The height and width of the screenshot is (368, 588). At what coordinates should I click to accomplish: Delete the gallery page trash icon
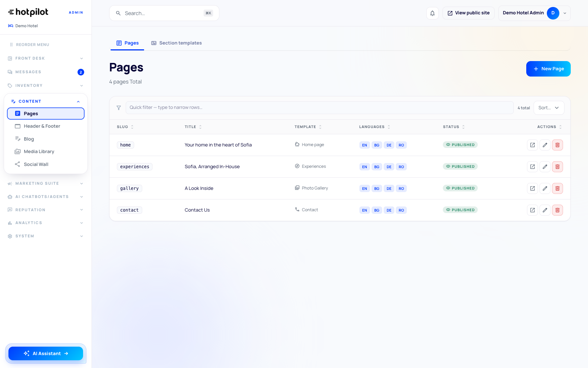[x=557, y=188]
